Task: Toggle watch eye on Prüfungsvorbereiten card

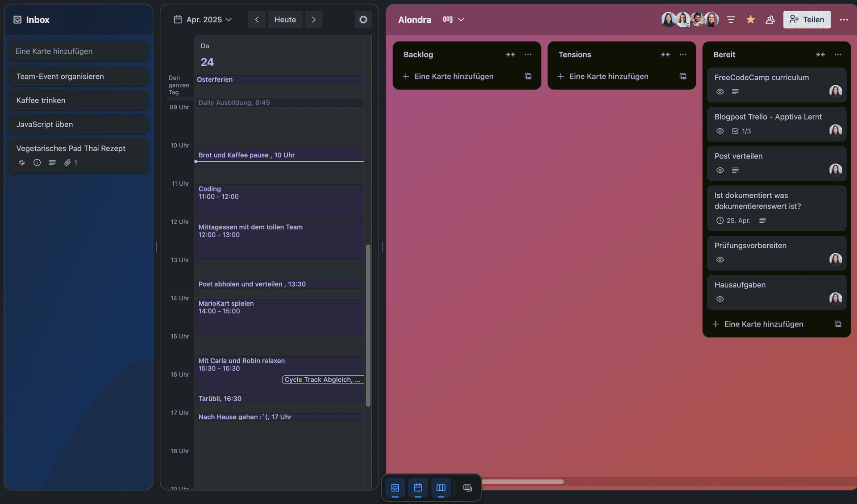Action: (720, 260)
